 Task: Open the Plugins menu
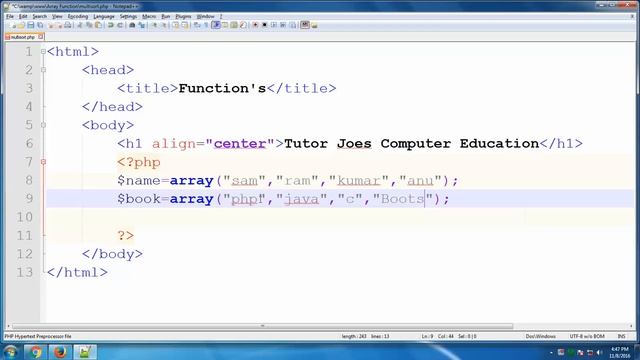(183, 16)
